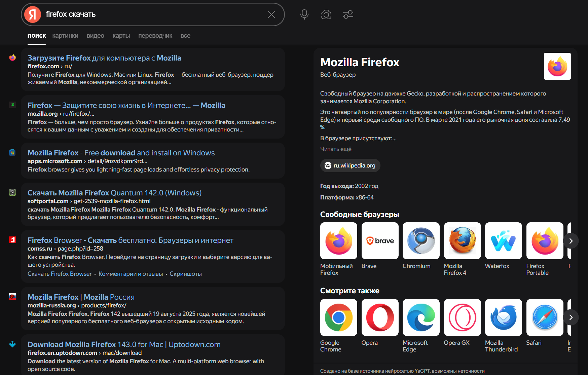This screenshot has width=588, height=375.
Task: Switch to the 'картинки' tab
Action: 65,36
